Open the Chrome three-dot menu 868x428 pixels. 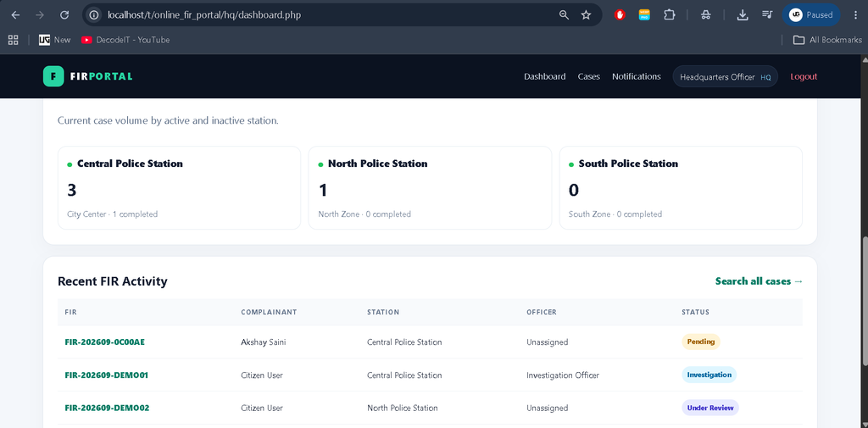click(x=855, y=15)
